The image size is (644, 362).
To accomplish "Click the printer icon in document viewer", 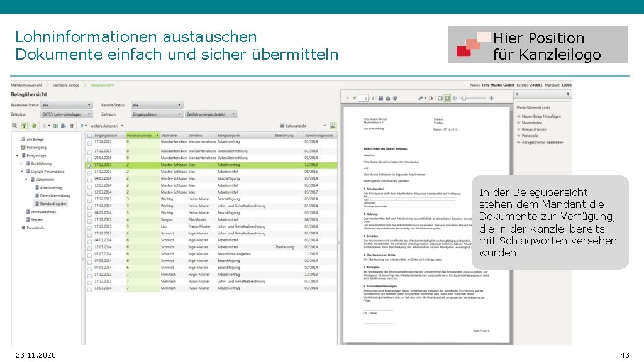I will (x=387, y=98).
